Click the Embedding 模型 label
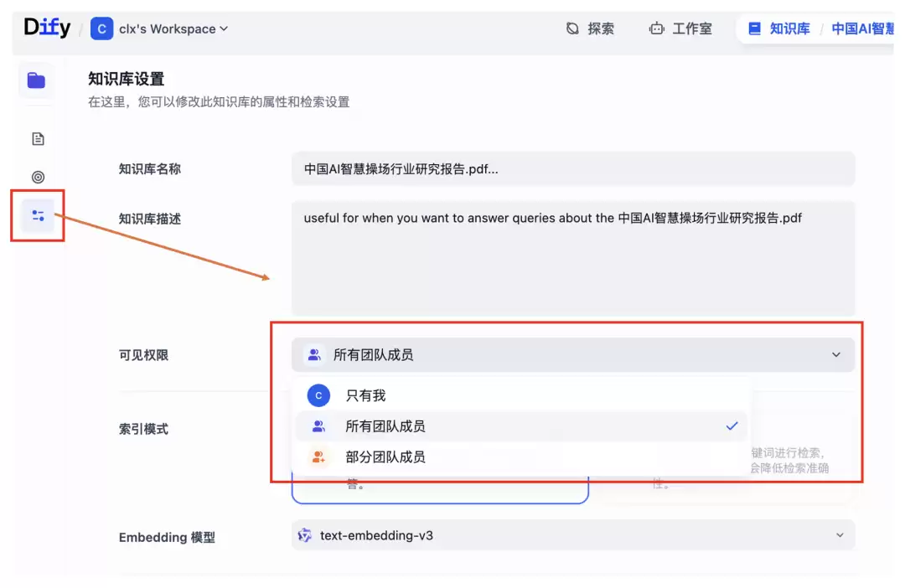 pos(167,537)
